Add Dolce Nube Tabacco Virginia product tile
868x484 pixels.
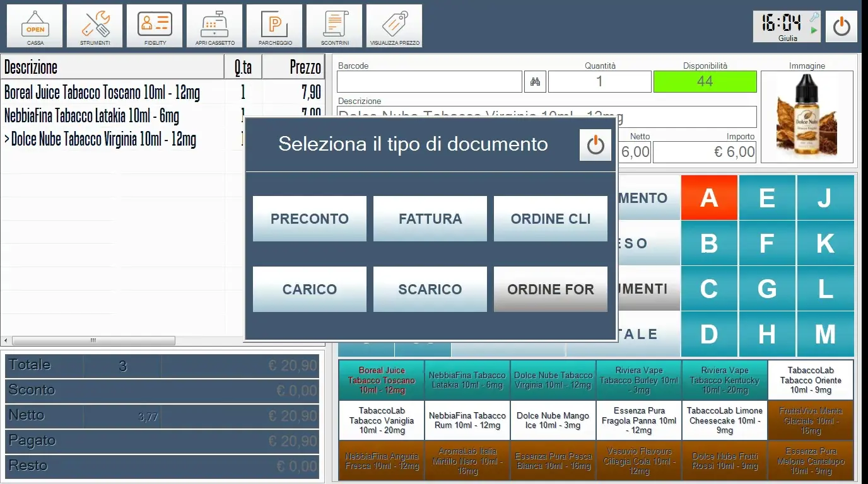553,380
